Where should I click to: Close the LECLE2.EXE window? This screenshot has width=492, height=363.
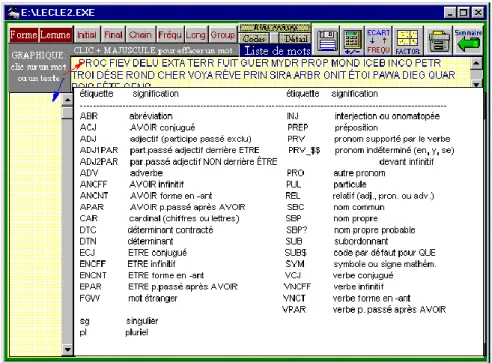pos(478,13)
